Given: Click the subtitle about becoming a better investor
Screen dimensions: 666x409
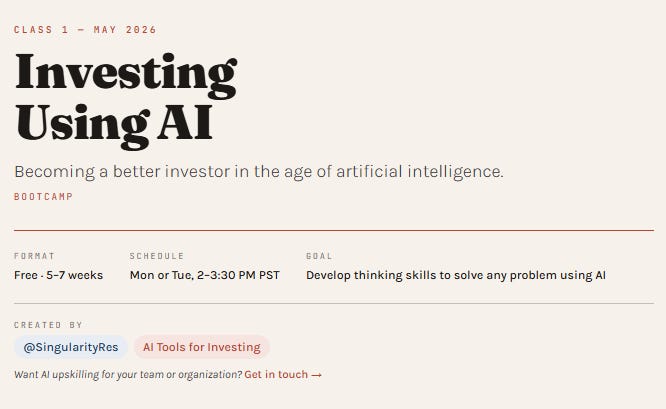Looking at the screenshot, I should coord(259,172).
